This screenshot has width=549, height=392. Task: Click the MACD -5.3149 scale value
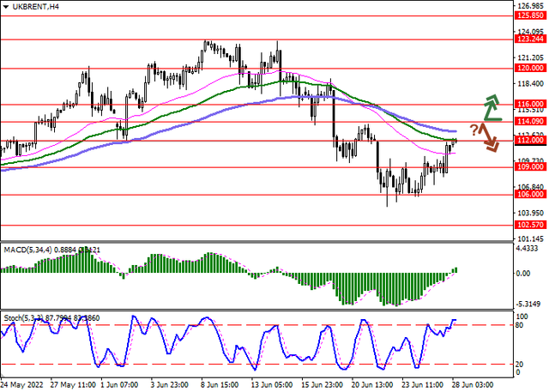click(x=528, y=303)
